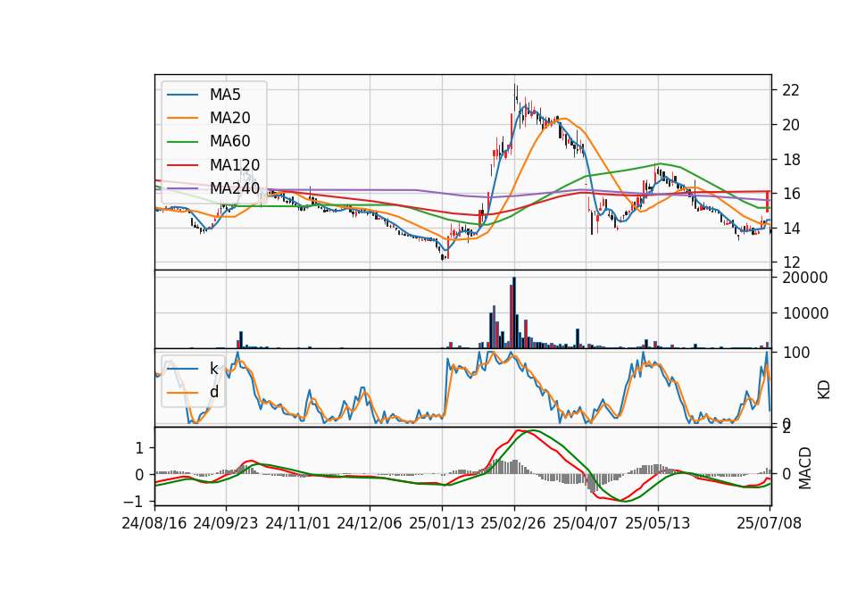Click the KD axis value 100
The image size is (857, 616).
click(x=795, y=353)
